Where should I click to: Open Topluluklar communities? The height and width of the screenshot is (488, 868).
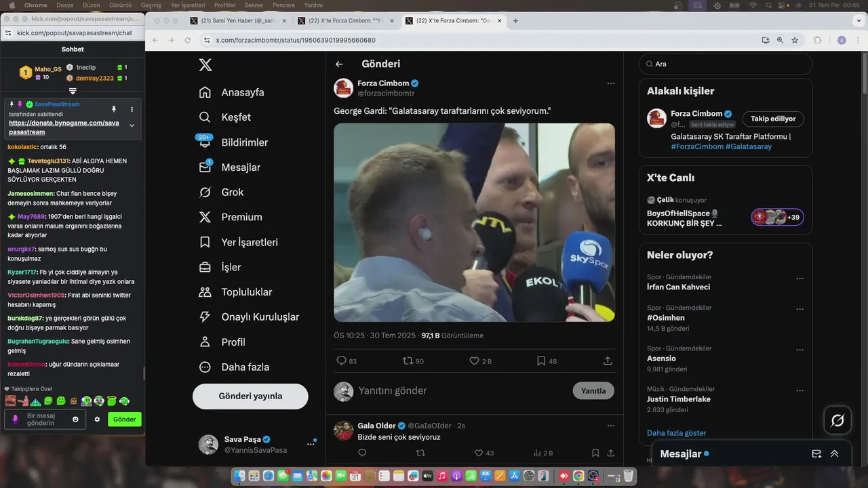pos(235,292)
